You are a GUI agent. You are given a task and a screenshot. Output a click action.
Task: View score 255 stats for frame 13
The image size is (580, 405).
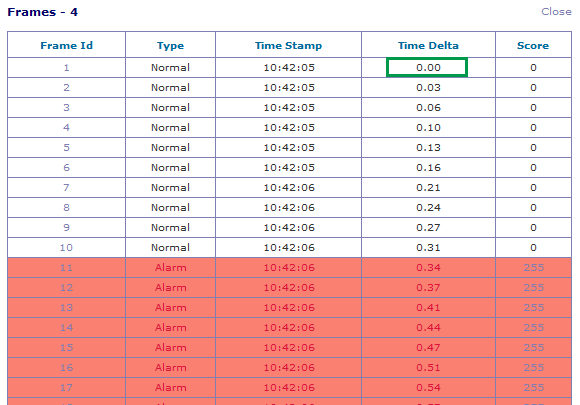click(x=533, y=307)
